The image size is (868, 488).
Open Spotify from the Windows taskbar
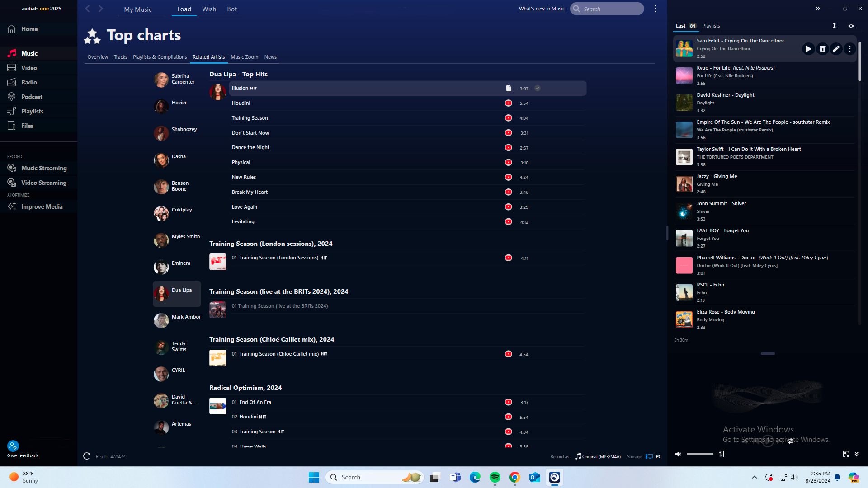pos(495,477)
